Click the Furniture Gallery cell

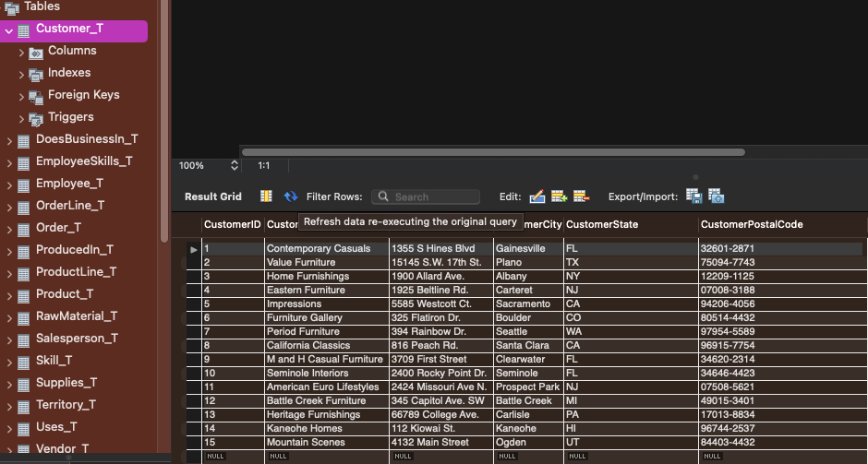point(327,317)
